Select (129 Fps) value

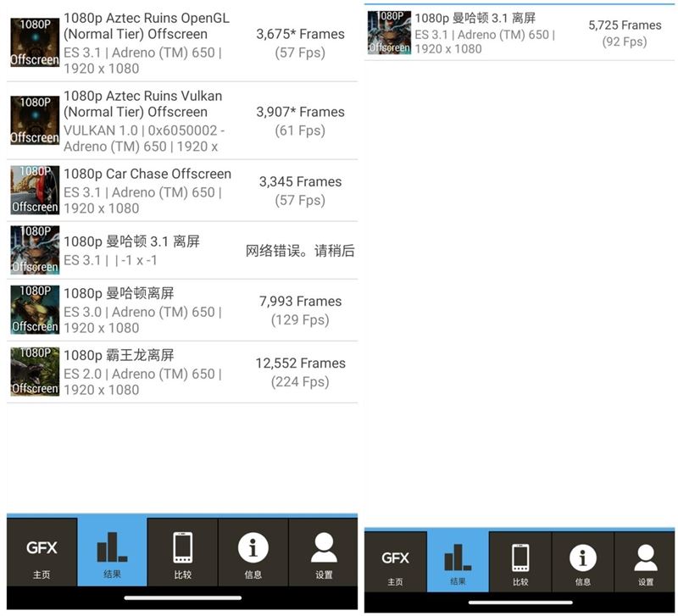point(300,320)
